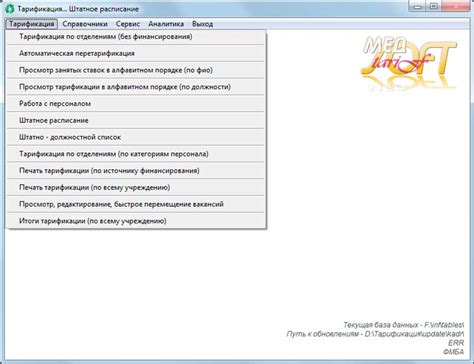This screenshot has width=474, height=364.
Task: Open the Справочники menu
Action: (85, 24)
